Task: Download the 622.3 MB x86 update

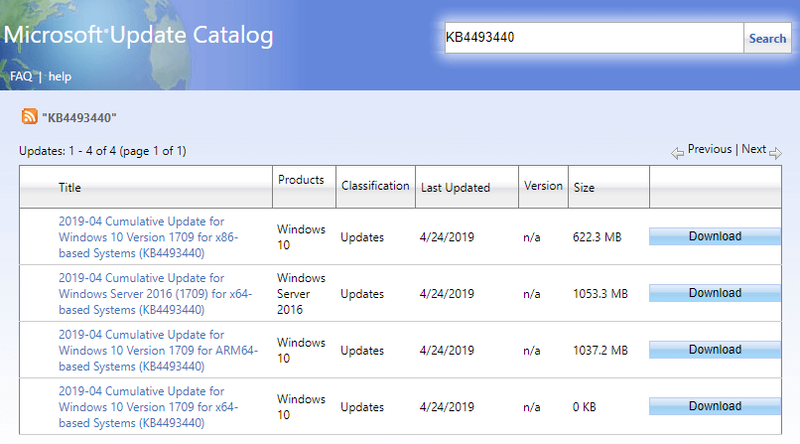Action: point(715,236)
